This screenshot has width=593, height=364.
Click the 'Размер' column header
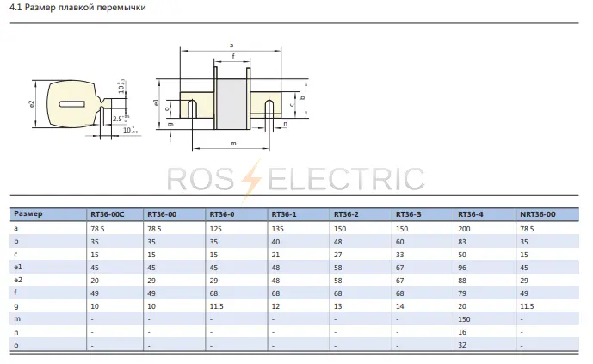point(28,214)
